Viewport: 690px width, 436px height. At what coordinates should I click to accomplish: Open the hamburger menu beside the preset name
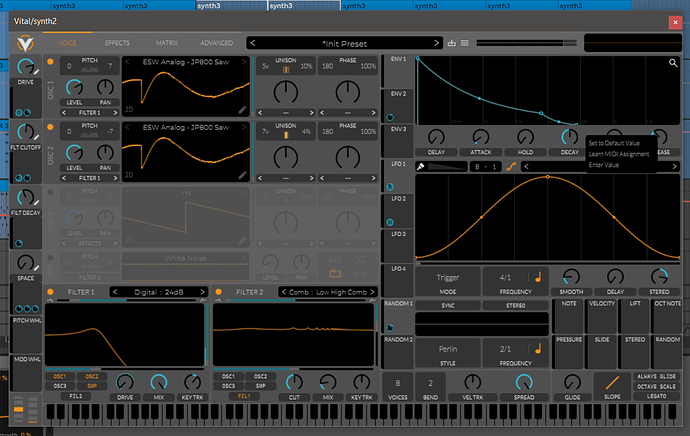click(464, 43)
